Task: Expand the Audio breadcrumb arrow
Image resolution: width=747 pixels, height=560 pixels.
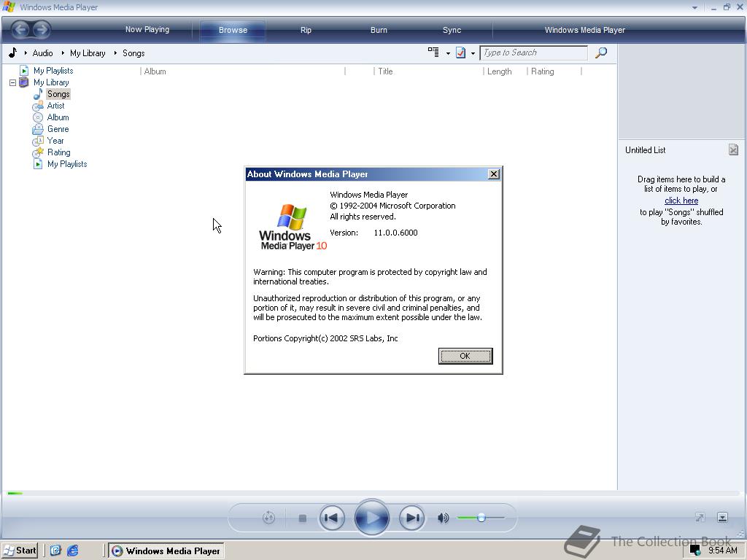Action: coord(26,52)
